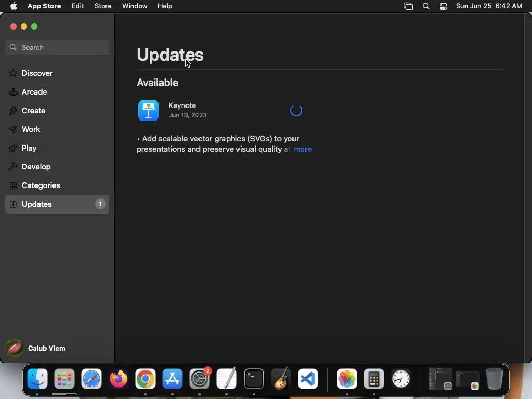This screenshot has height=399, width=532.
Task: Close the App Store window
Action: pyautogui.click(x=13, y=26)
